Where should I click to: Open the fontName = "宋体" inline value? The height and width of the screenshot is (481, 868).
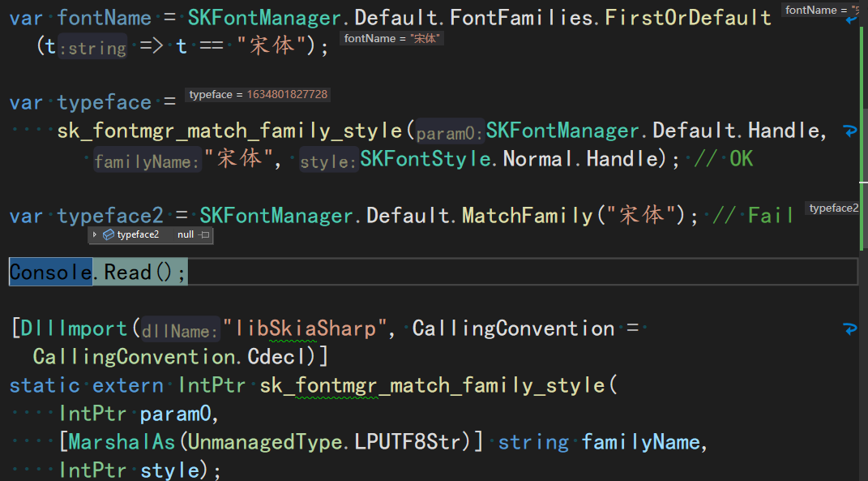click(391, 37)
